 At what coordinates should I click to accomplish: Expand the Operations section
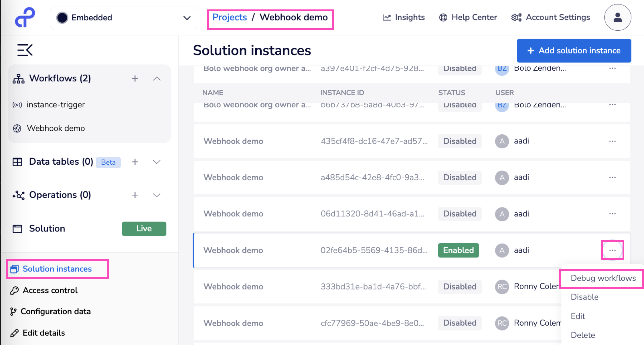(157, 195)
